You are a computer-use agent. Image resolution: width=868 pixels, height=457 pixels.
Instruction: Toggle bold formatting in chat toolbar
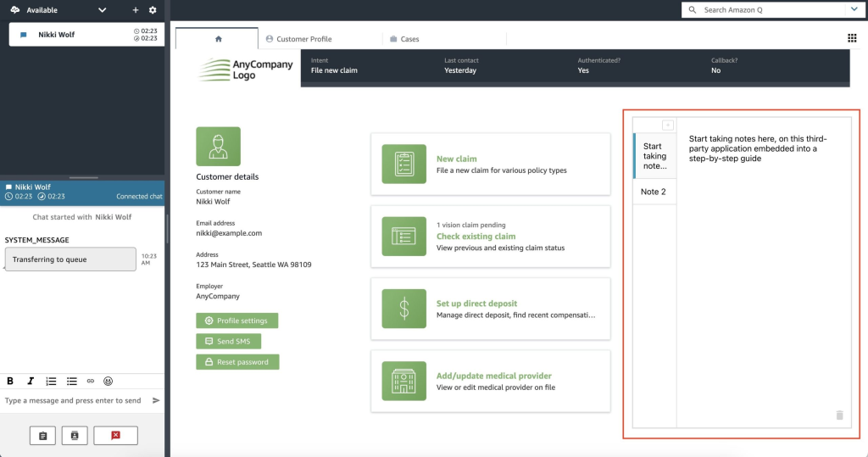[10, 381]
